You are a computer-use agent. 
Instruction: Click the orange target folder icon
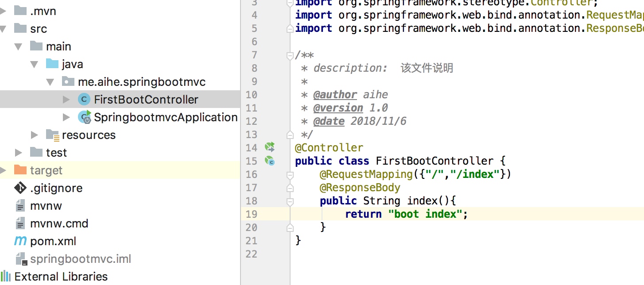click(20, 170)
